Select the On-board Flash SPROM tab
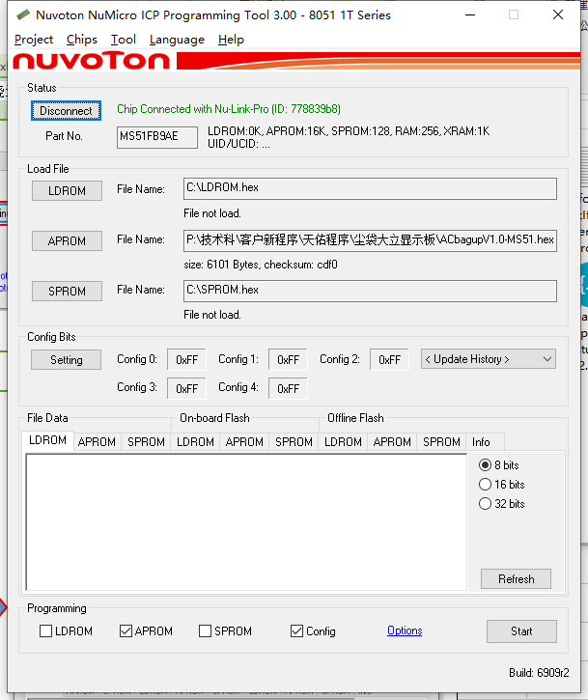This screenshot has height=700, width=588. 294,442
